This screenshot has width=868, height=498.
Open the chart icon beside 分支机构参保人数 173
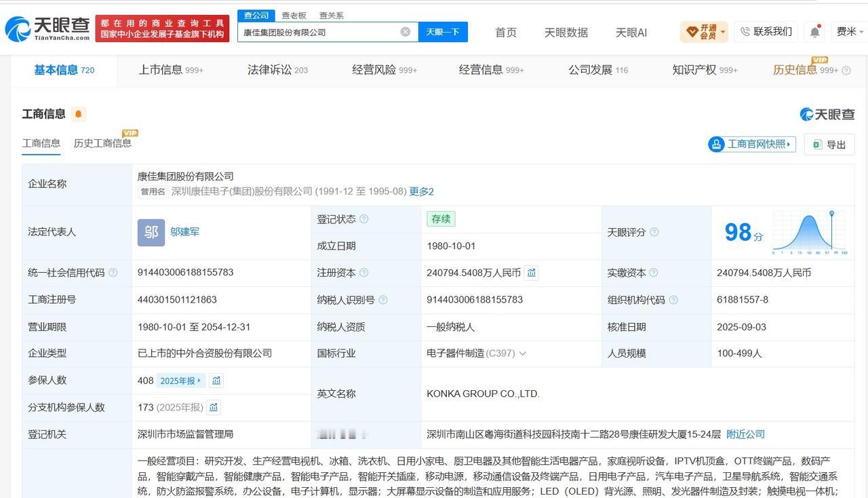[214, 407]
